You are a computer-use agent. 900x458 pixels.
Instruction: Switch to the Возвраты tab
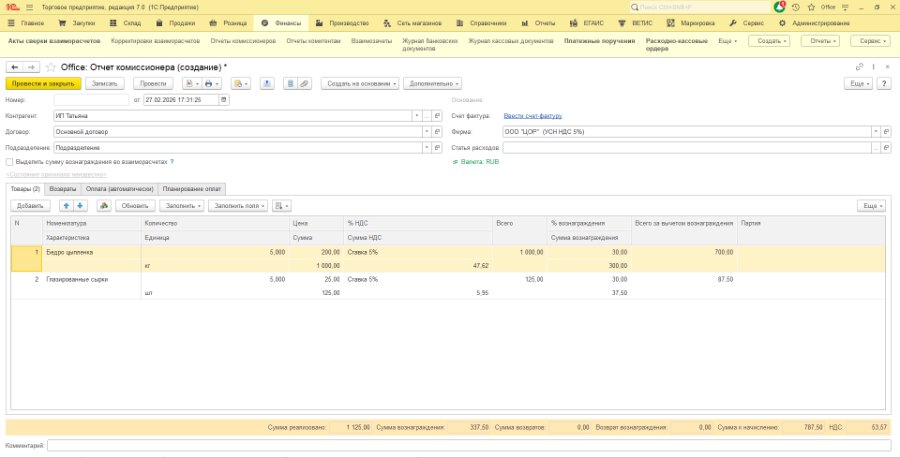[63, 189]
